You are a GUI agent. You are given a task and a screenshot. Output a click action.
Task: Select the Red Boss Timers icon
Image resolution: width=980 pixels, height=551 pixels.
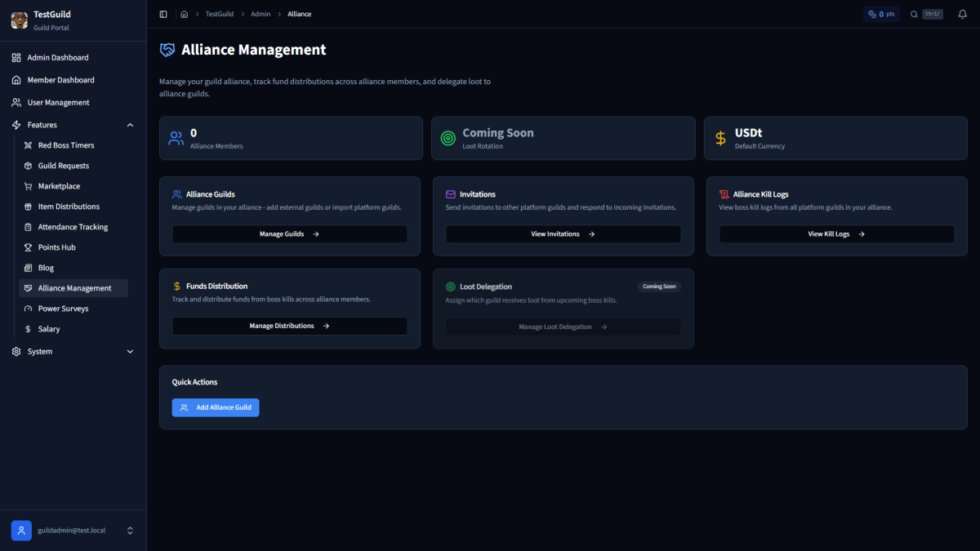[x=29, y=144]
